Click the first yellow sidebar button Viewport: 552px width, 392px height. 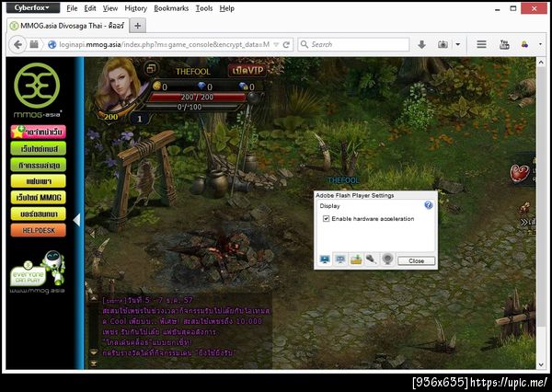[39, 181]
